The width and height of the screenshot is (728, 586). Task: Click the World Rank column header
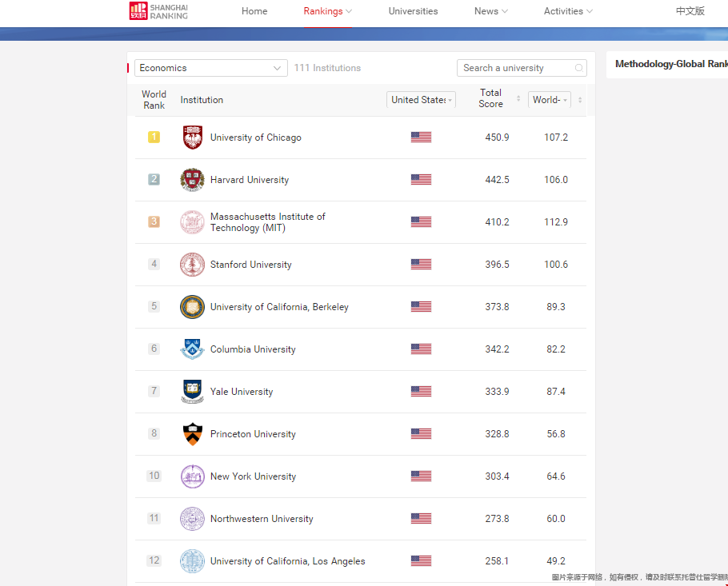coord(154,100)
